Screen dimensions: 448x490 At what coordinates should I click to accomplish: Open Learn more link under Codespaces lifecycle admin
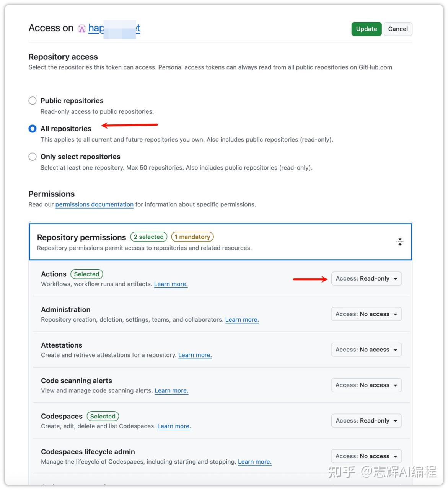click(x=254, y=462)
